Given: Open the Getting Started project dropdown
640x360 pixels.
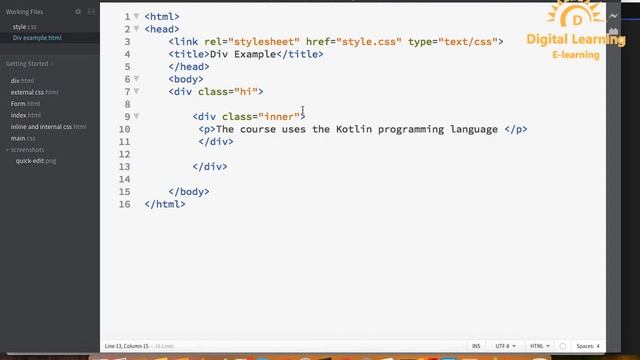Looking at the screenshot, I should coord(29,64).
